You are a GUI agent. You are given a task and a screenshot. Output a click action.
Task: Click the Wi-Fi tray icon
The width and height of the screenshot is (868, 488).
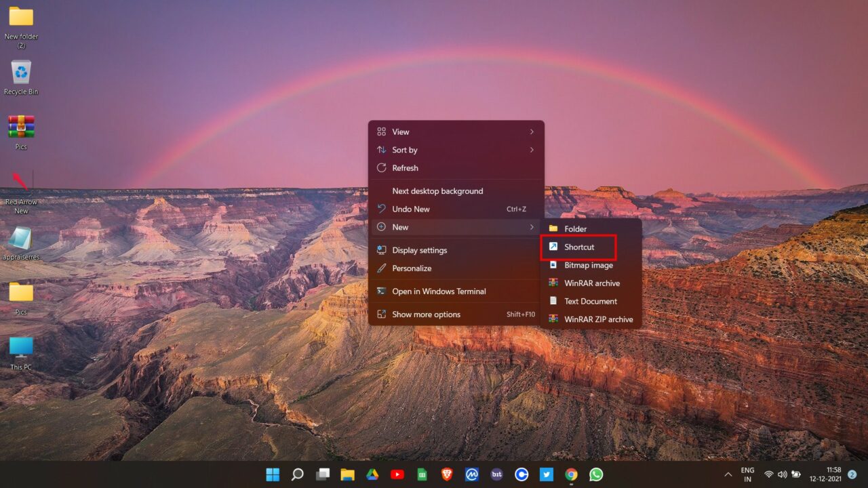click(x=769, y=474)
